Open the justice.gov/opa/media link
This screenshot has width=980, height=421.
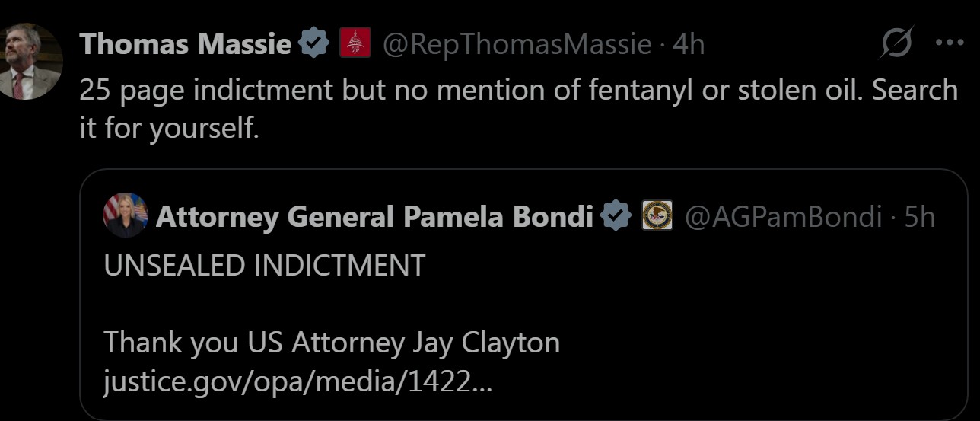pos(297,381)
